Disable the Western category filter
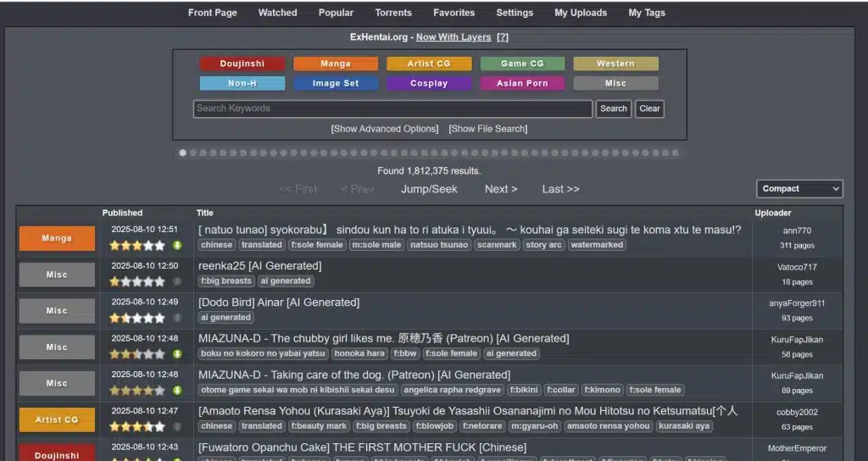Screen dimensions: 868x461 click(x=615, y=64)
